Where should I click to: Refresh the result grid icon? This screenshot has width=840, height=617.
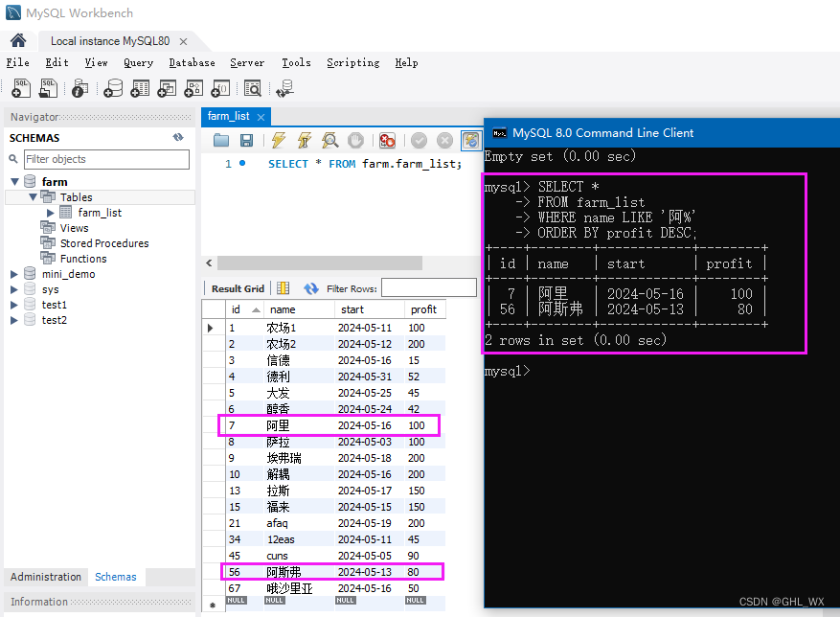[x=311, y=288]
